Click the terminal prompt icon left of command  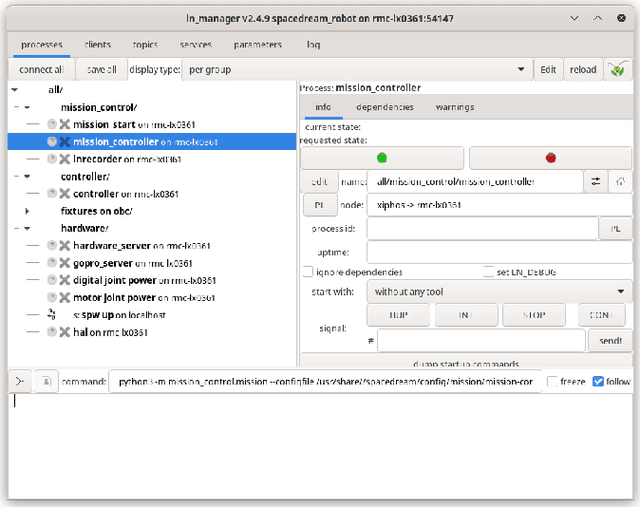tap(21, 381)
